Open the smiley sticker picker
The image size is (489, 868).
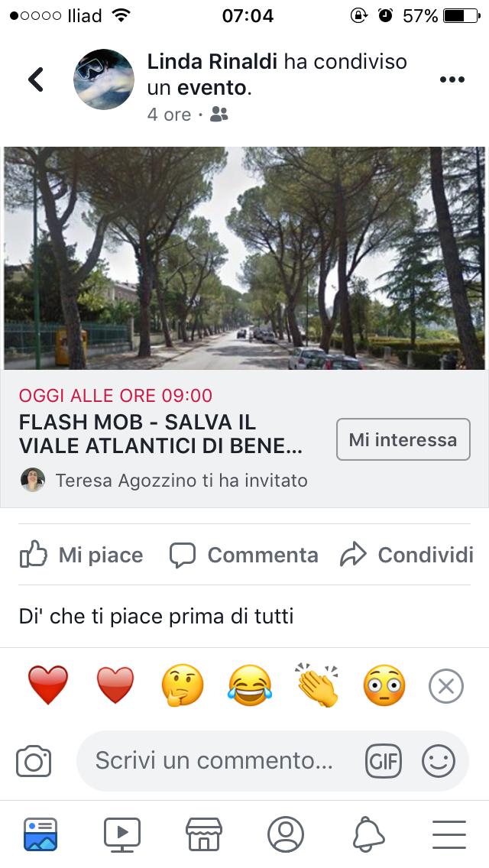439,761
